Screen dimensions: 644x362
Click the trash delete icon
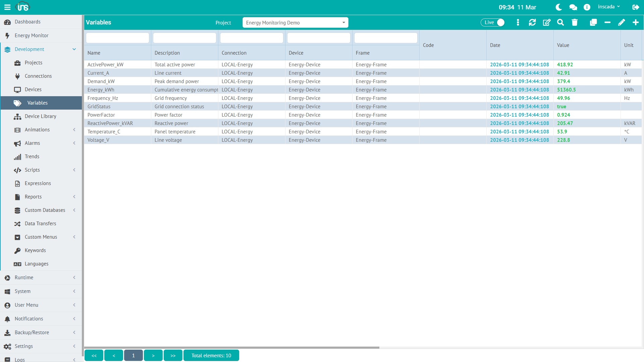(575, 22)
